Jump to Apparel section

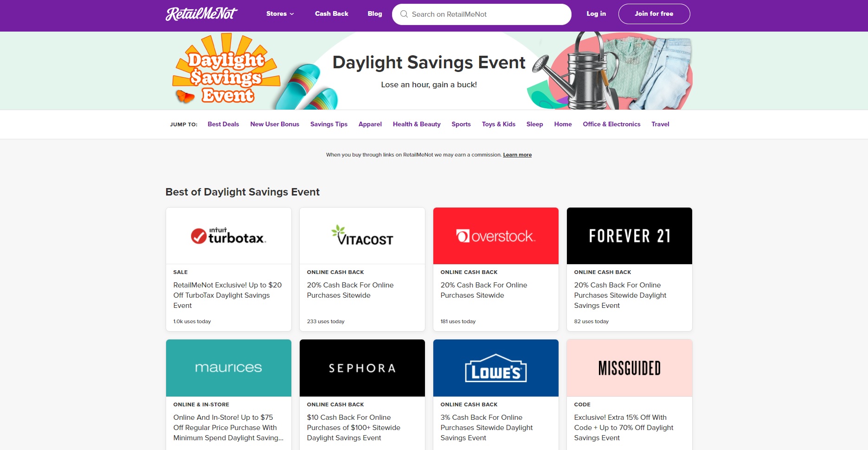click(370, 124)
